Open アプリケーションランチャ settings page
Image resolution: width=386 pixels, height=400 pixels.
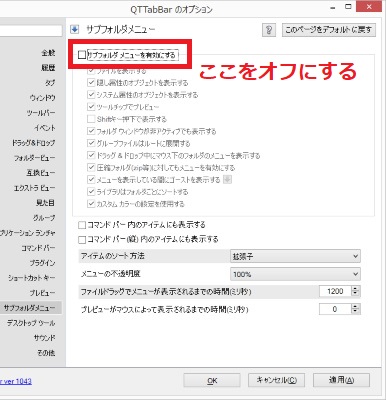pyautogui.click(x=28, y=233)
